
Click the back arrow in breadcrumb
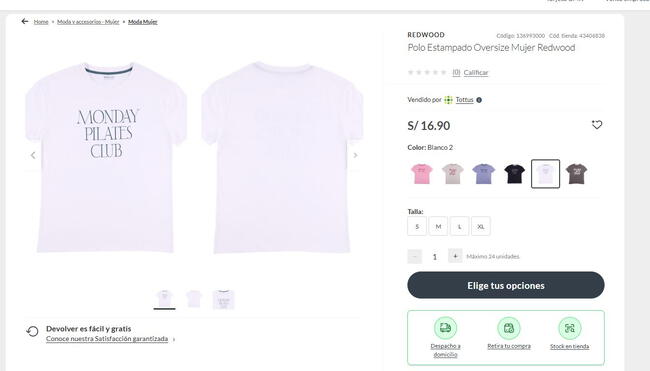point(25,21)
